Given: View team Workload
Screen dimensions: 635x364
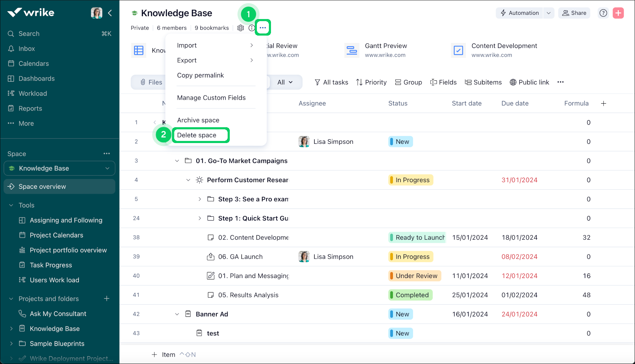Looking at the screenshot, I should [x=32, y=93].
